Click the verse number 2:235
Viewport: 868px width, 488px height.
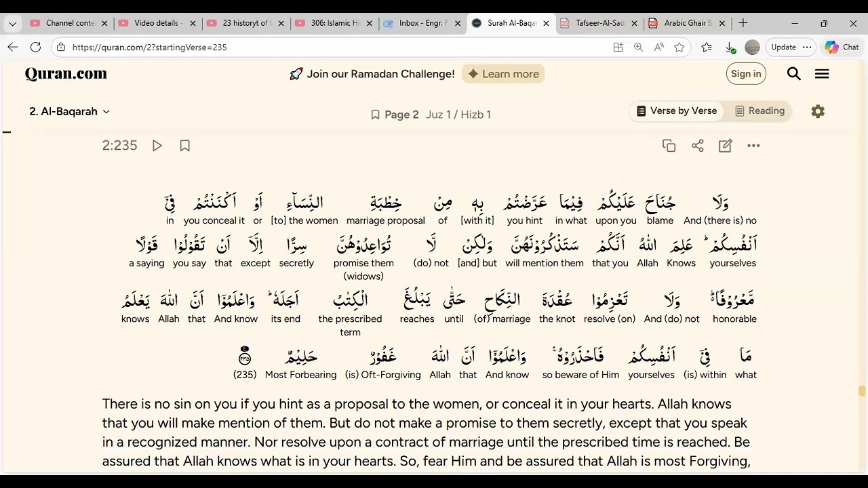coord(119,146)
